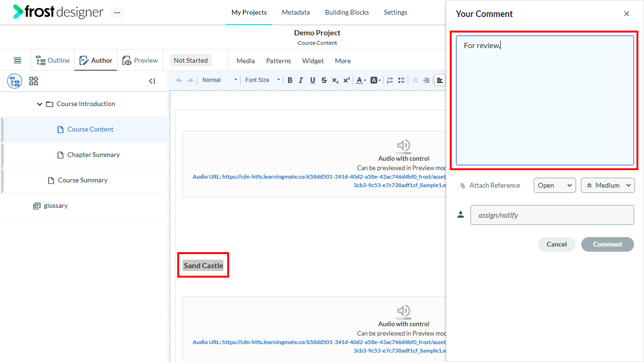Switch to Author view

96,60
